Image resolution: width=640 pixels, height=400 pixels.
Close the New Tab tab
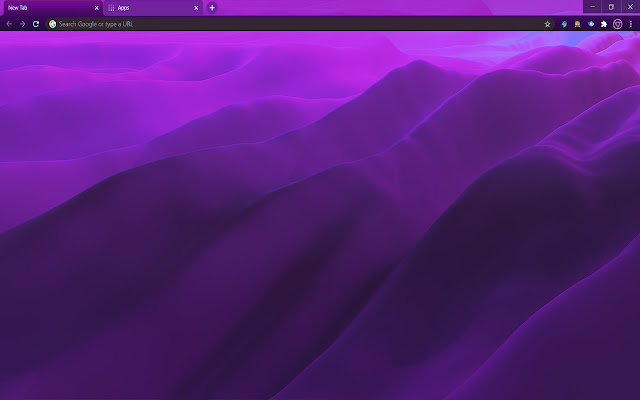97,7
